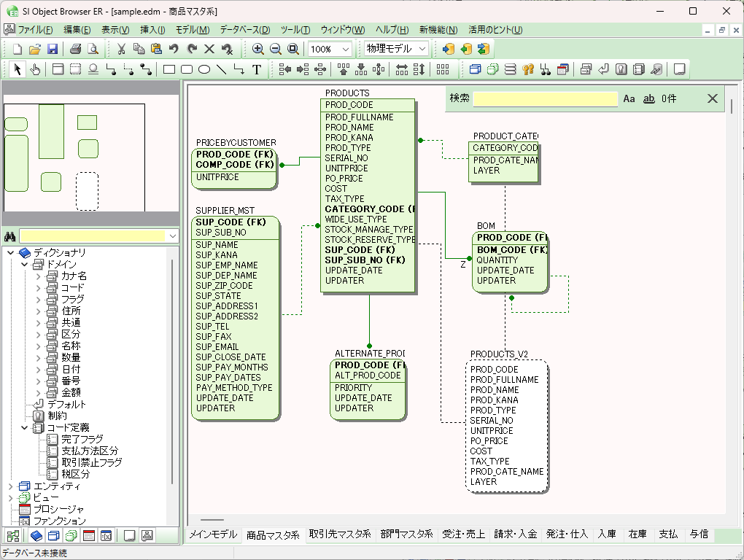The image size is (744, 560).
Task: Zoom in using the plus magnifier icon
Action: 257,49
